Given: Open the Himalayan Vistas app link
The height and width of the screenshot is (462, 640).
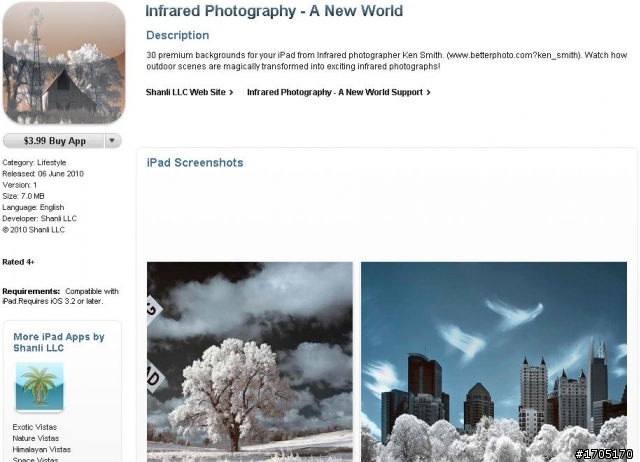Looking at the screenshot, I should tap(42, 449).
